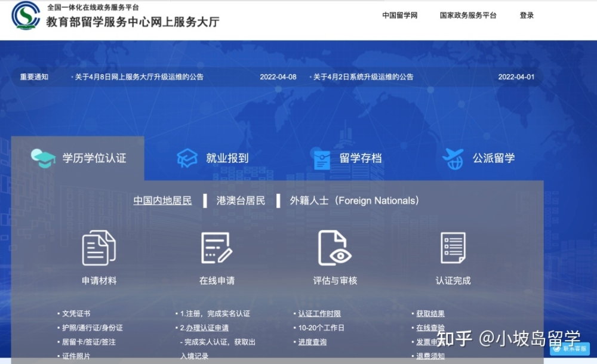Click the 2.办理认证申请 link

point(204,328)
